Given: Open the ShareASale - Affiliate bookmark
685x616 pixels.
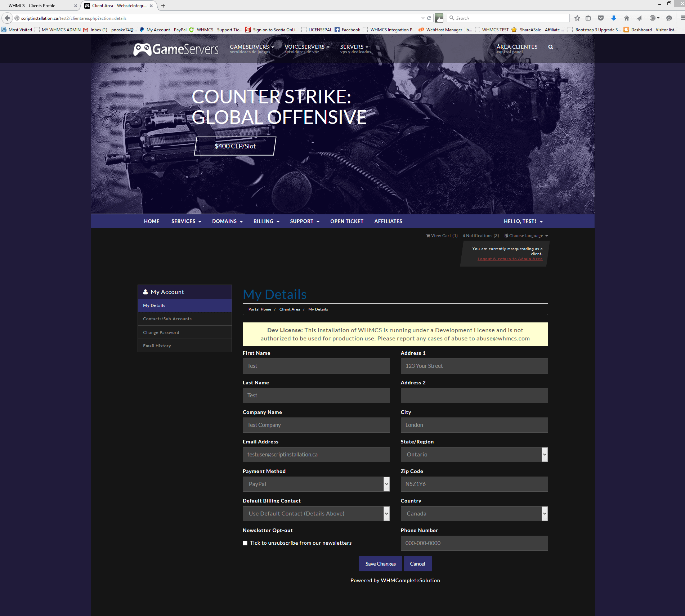Looking at the screenshot, I should coord(538,30).
